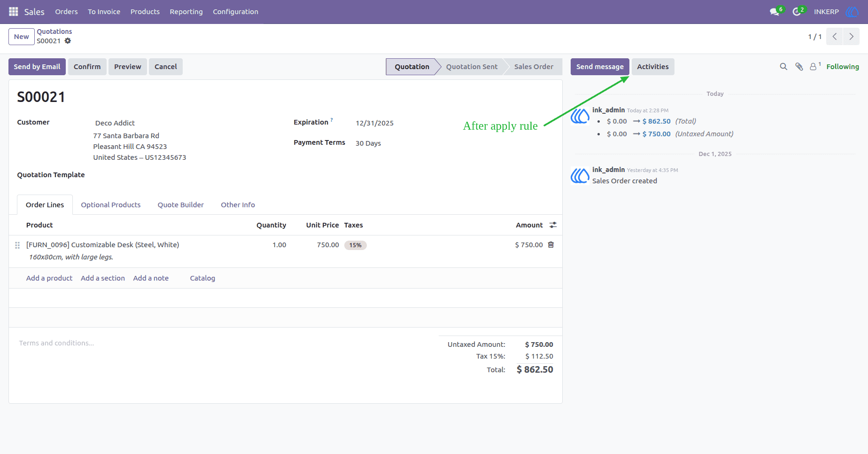This screenshot has width=868, height=454.
Task: Grab the order line drag handle
Action: (x=17, y=245)
